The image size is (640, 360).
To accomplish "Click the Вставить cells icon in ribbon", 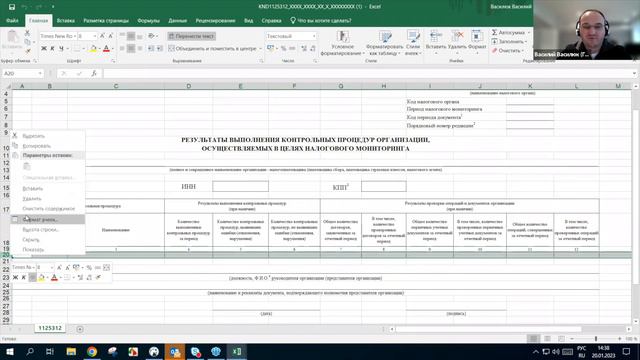I will point(436,38).
